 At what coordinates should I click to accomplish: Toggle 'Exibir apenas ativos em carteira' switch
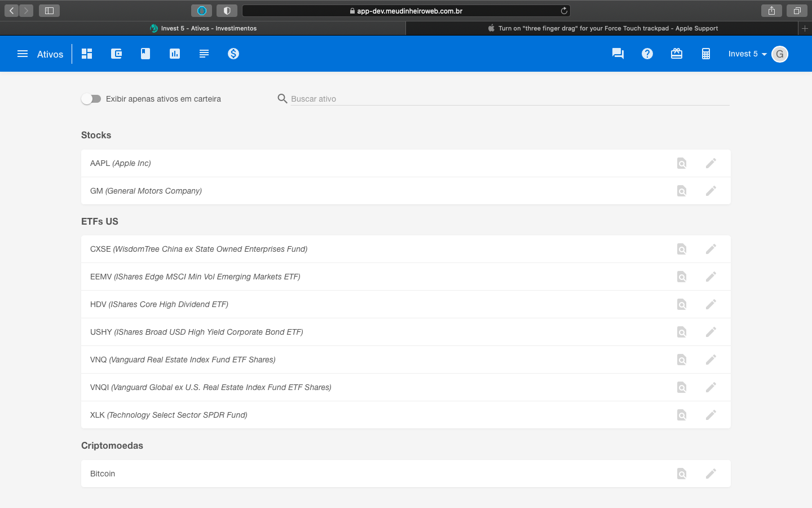point(91,99)
